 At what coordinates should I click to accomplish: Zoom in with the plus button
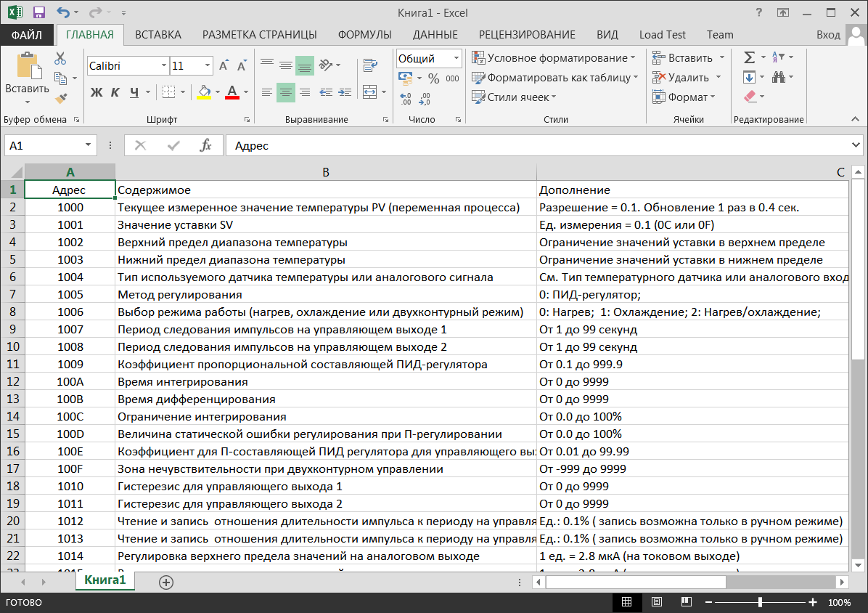tap(813, 602)
